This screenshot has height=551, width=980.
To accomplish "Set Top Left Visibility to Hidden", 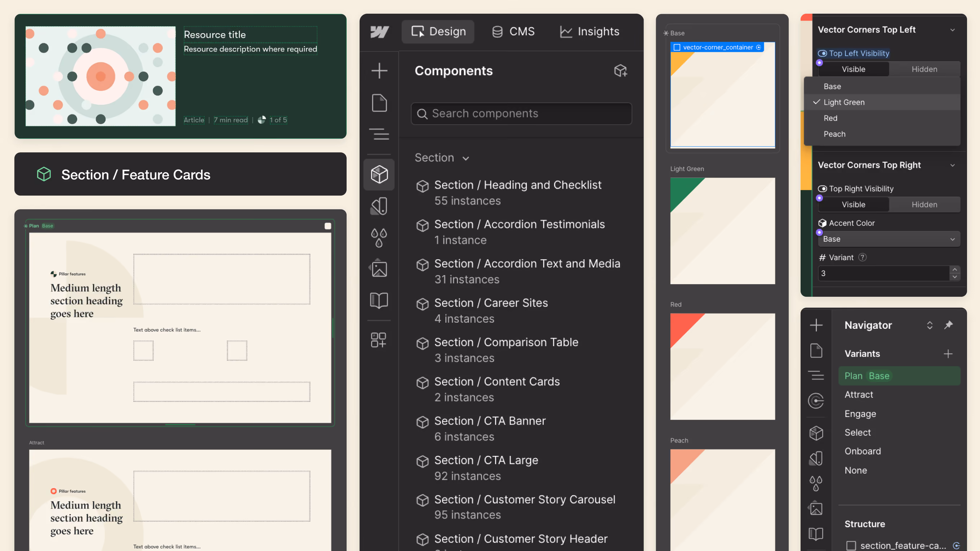I will pos(924,69).
